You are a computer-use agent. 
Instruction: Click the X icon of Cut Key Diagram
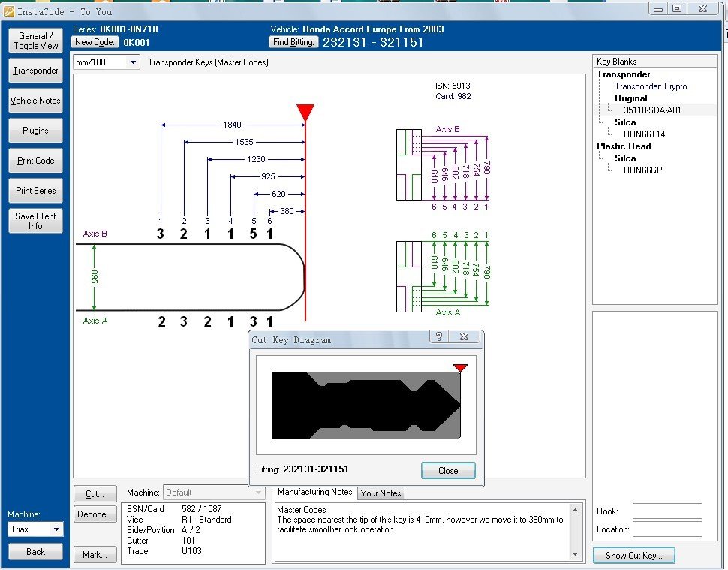coord(464,336)
